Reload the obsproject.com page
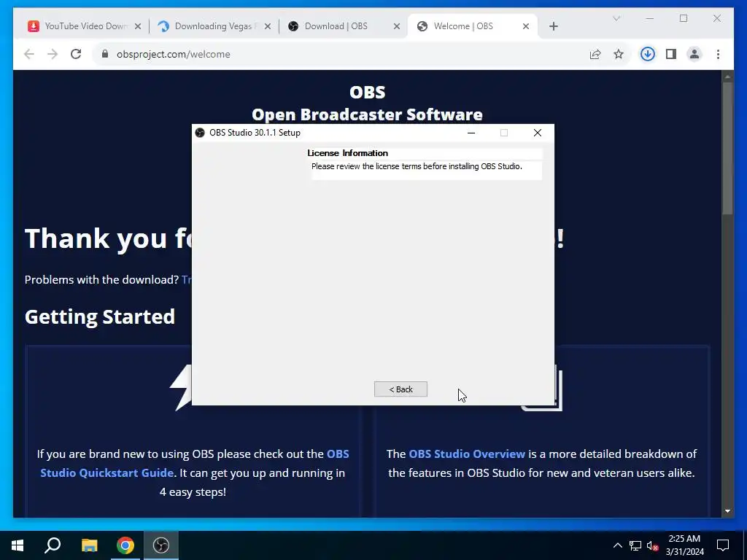747x560 pixels. tap(76, 54)
